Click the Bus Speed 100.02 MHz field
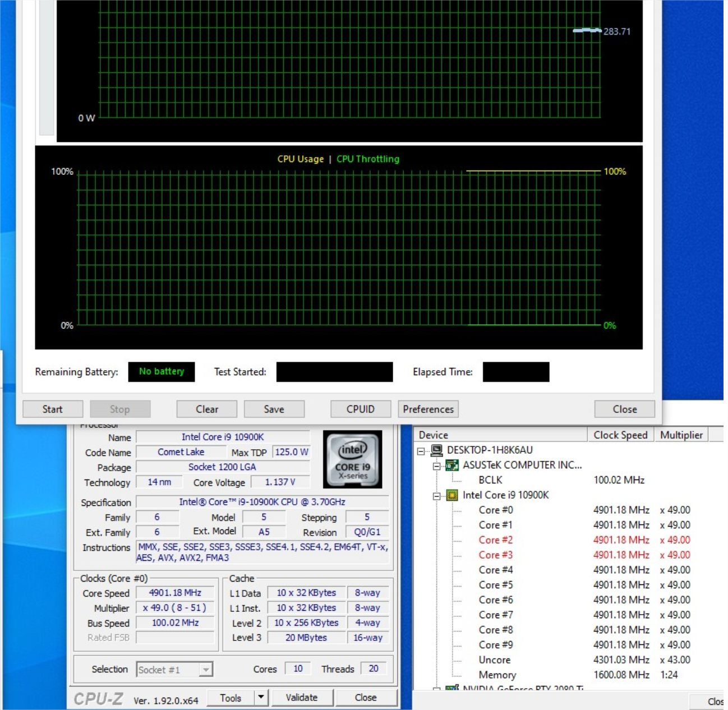Image resolution: width=728 pixels, height=710 pixels. coord(175,623)
